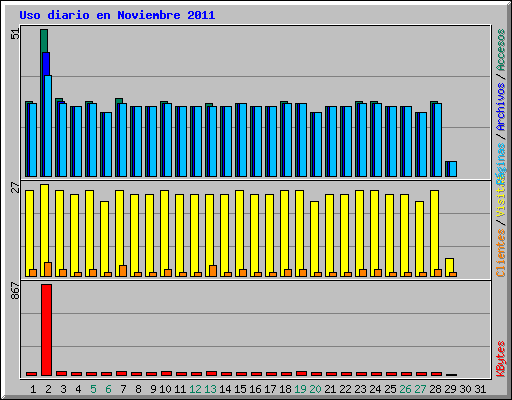Click day label "17" on the x-axis

coord(270,389)
